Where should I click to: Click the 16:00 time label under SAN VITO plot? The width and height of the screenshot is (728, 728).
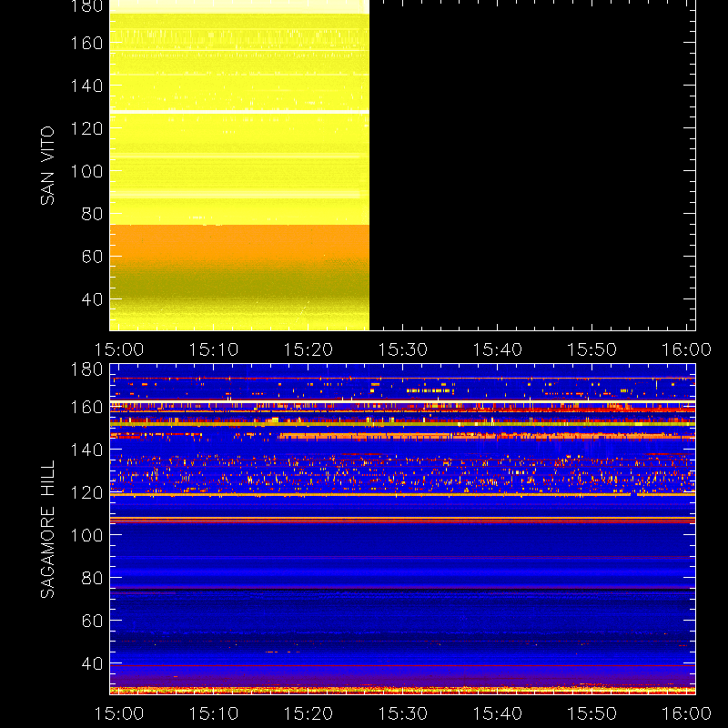(686, 349)
